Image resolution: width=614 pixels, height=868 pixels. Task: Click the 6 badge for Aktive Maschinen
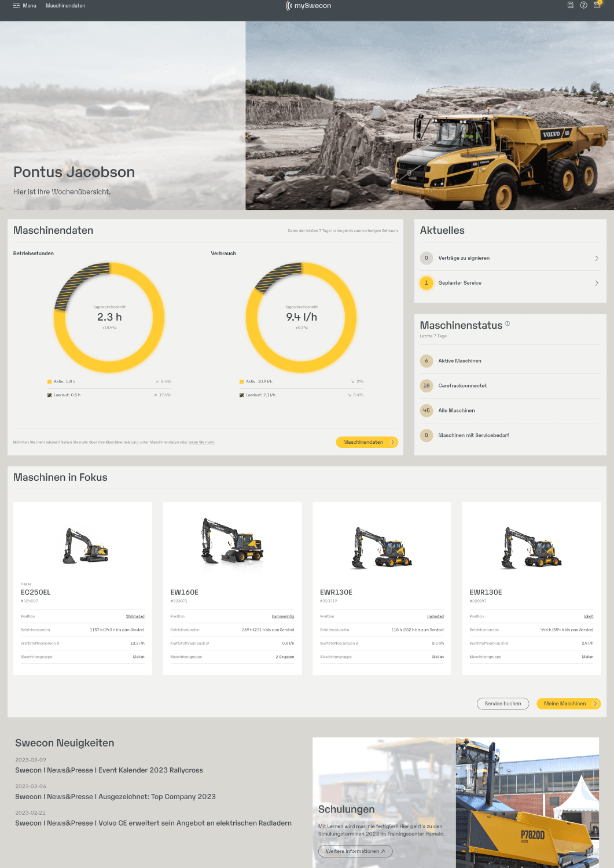(427, 361)
